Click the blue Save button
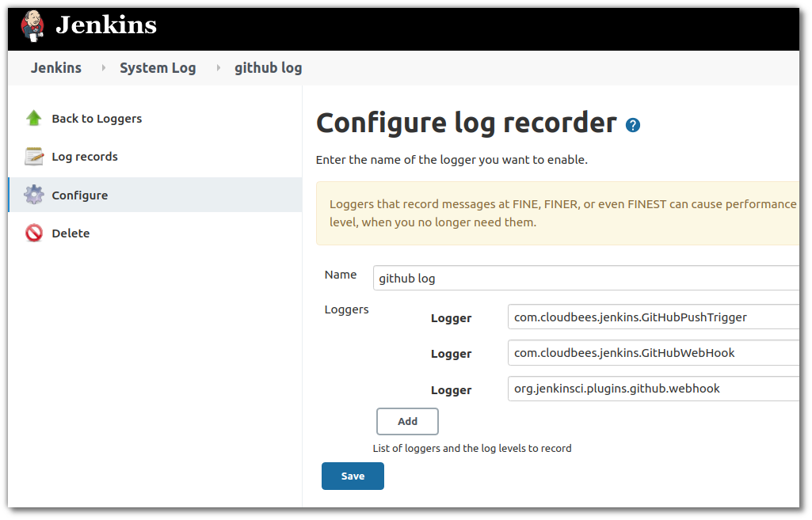The width and height of the screenshot is (812, 520). pyautogui.click(x=353, y=476)
